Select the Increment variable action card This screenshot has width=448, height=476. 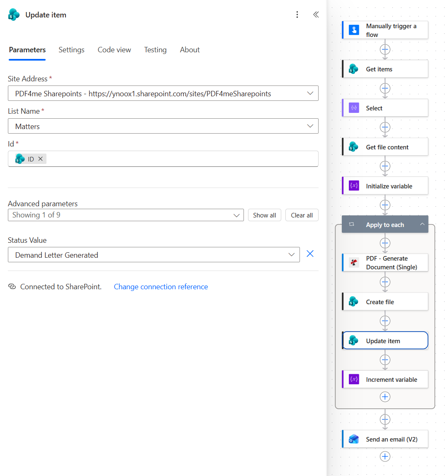[385, 379]
